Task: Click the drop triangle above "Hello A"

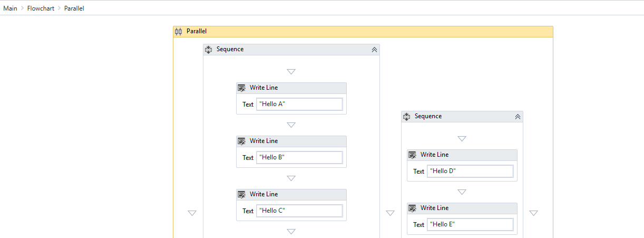Action: 291,72
